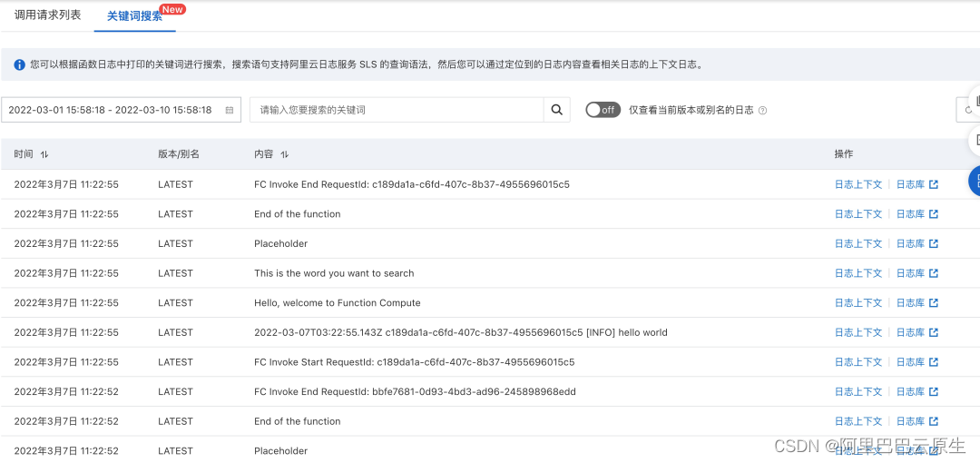Click 'FC Invoke End RequestId: c189da1a-c6fd-407c-8b37-4955696015c5' text
The height and width of the screenshot is (463, 980).
pyautogui.click(x=412, y=184)
